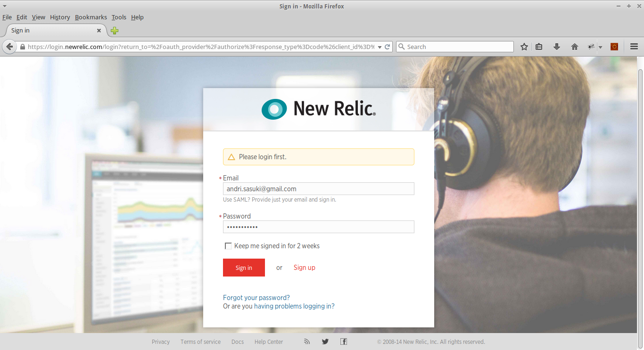This screenshot has width=644, height=350.
Task: Open a new tab with the green plus
Action: 114,30
